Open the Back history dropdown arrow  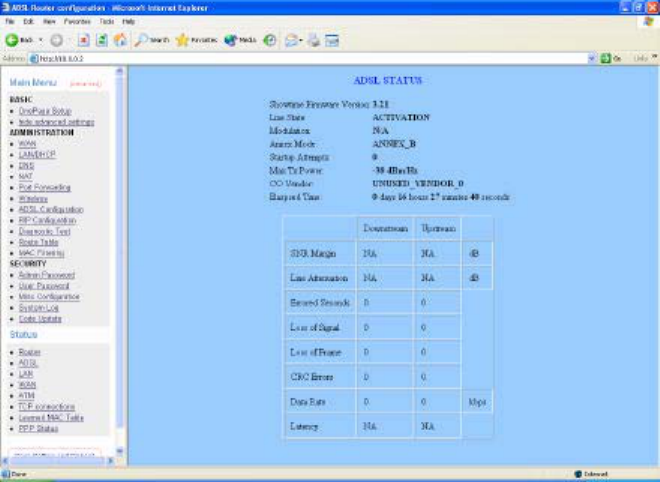coord(41,40)
